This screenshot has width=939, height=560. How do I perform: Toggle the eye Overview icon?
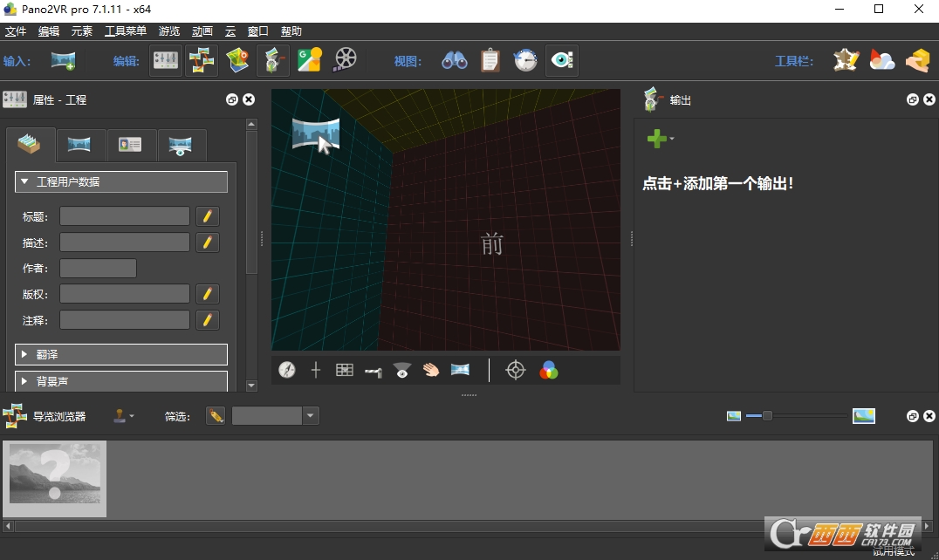point(562,60)
